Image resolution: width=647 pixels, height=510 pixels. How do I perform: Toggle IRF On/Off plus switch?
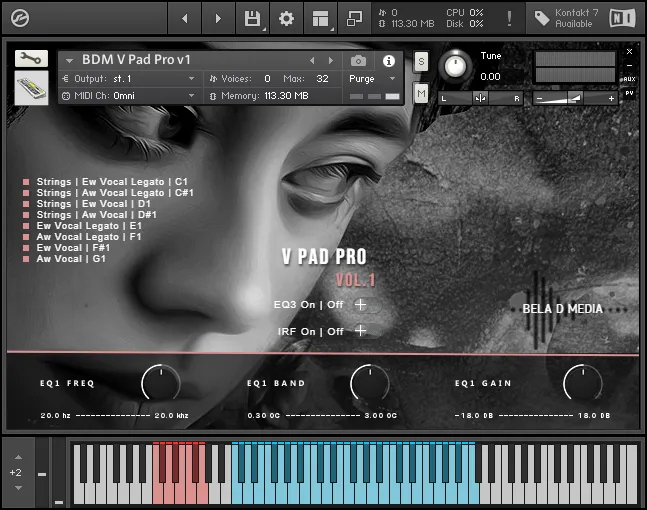click(x=361, y=331)
